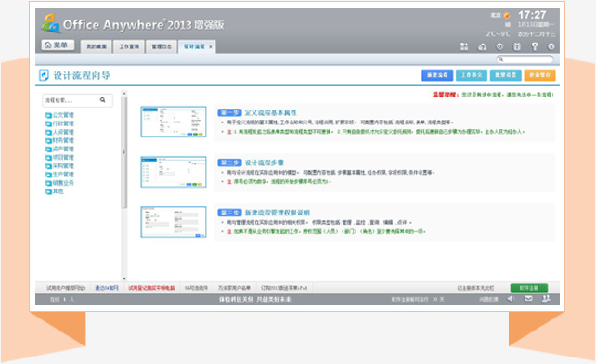Click the 第三步 blue badge
596x364 pixels.
[x=229, y=213]
